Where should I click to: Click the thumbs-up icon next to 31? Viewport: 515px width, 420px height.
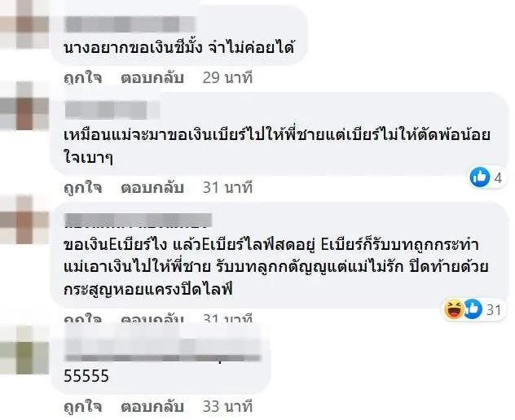pos(473,309)
